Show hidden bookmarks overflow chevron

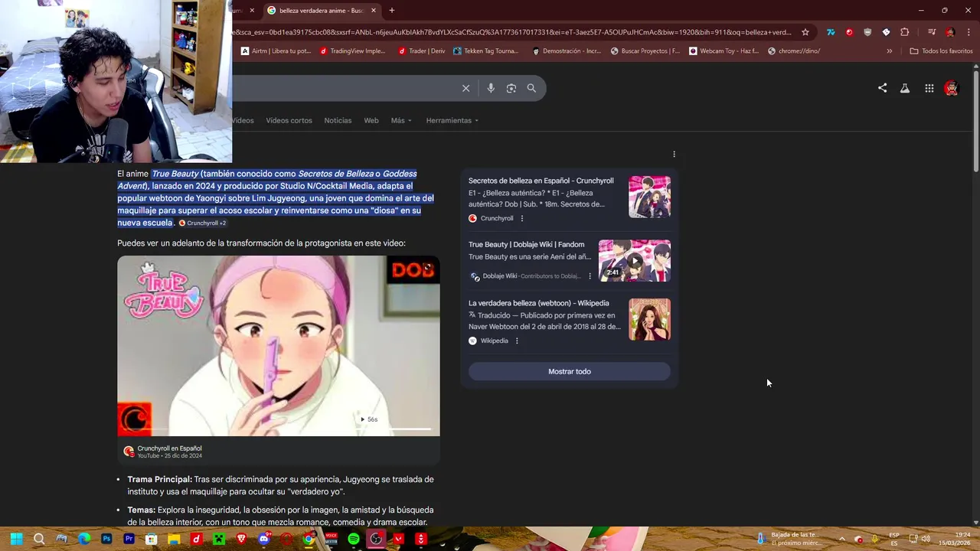coord(889,51)
